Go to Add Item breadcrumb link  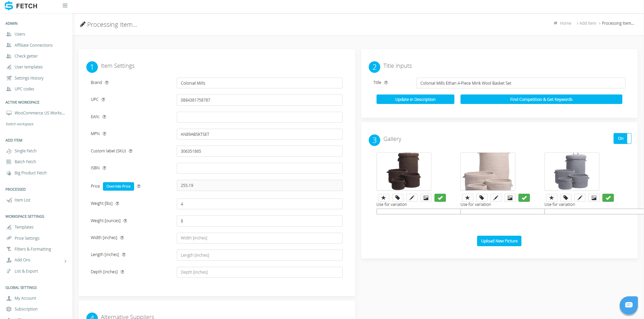tap(587, 23)
